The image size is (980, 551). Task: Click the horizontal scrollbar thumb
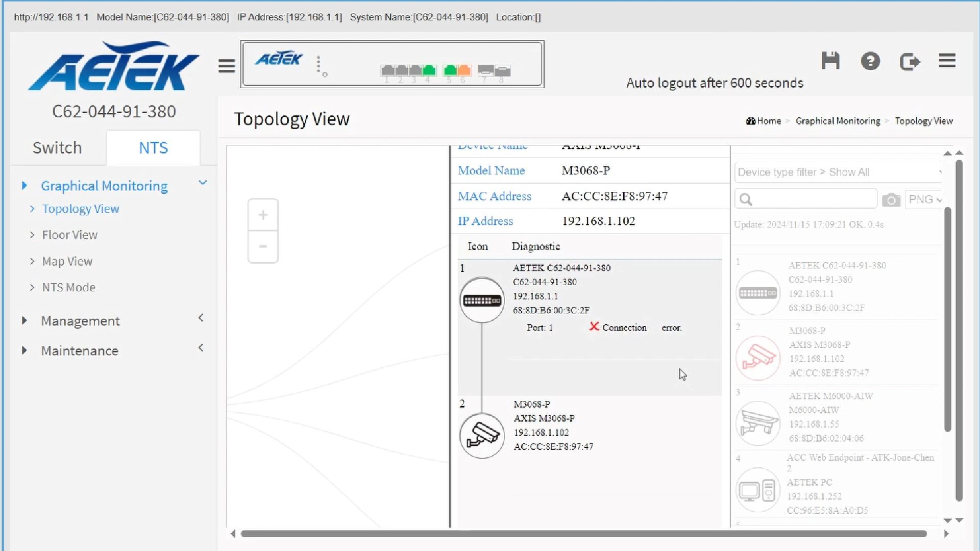(584, 534)
